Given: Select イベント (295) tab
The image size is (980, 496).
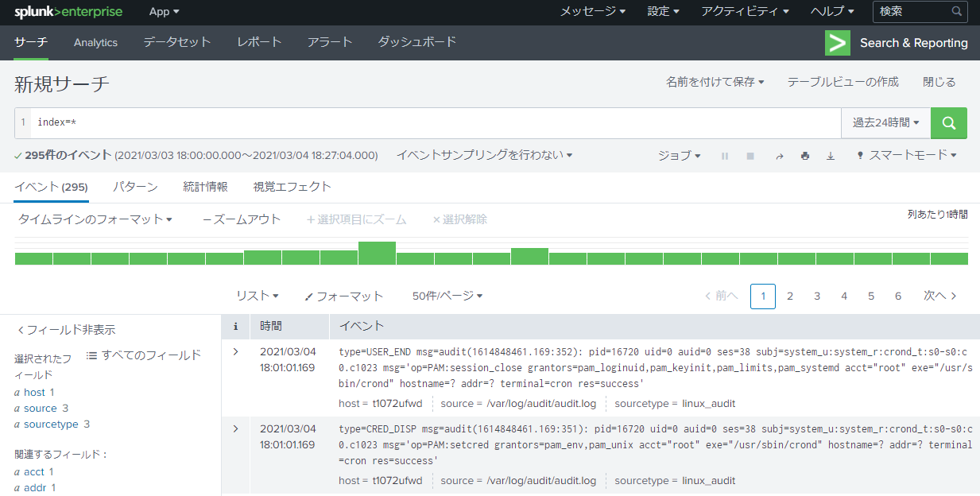Looking at the screenshot, I should (x=51, y=187).
